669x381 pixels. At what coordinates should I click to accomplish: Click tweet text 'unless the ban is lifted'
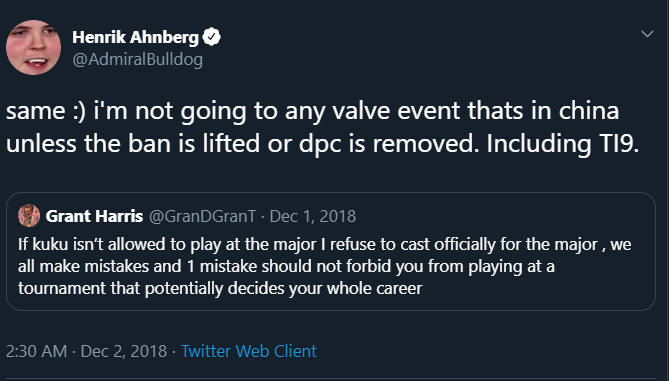click(133, 143)
